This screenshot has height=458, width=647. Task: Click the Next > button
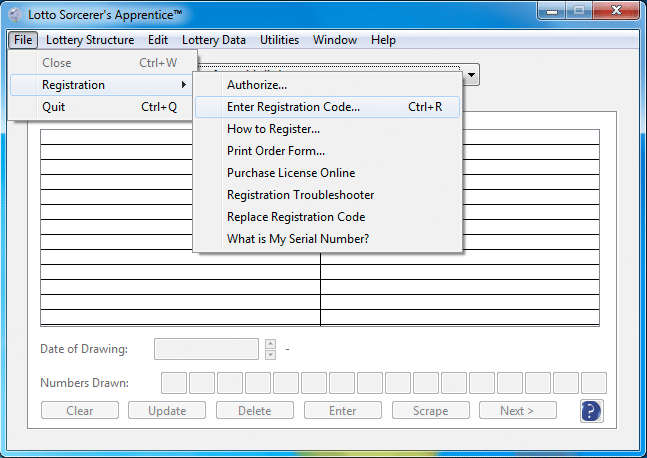pyautogui.click(x=517, y=411)
